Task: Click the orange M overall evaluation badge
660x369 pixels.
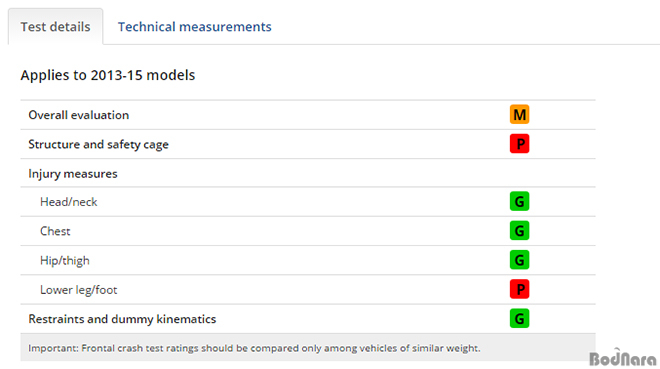Action: 519,114
